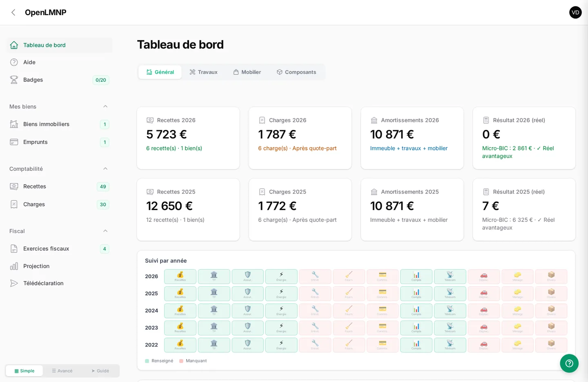The height and width of the screenshot is (382, 588).
Task: Show the Composants tab
Action: point(296,72)
